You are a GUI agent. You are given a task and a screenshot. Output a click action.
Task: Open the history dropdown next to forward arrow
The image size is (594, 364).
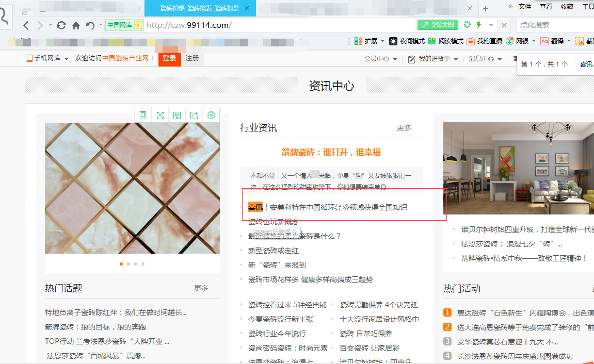coord(51,25)
